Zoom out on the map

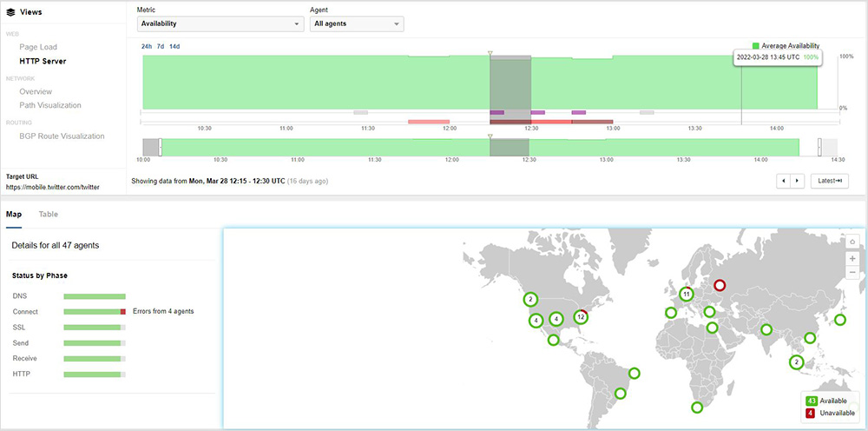pos(852,272)
